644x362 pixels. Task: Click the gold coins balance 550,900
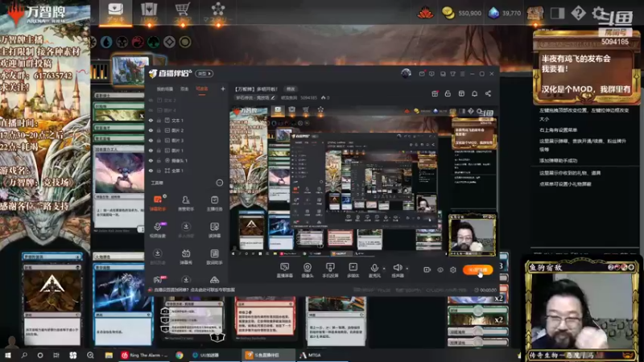460,13
